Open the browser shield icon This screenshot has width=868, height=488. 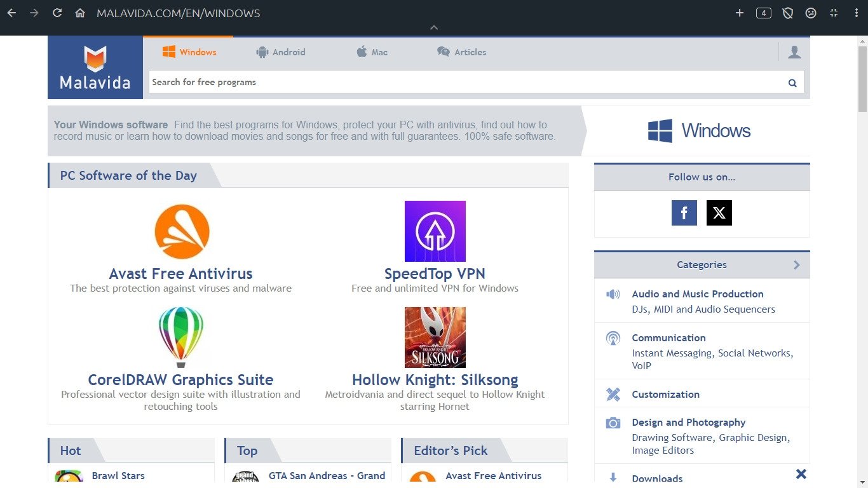(x=787, y=13)
